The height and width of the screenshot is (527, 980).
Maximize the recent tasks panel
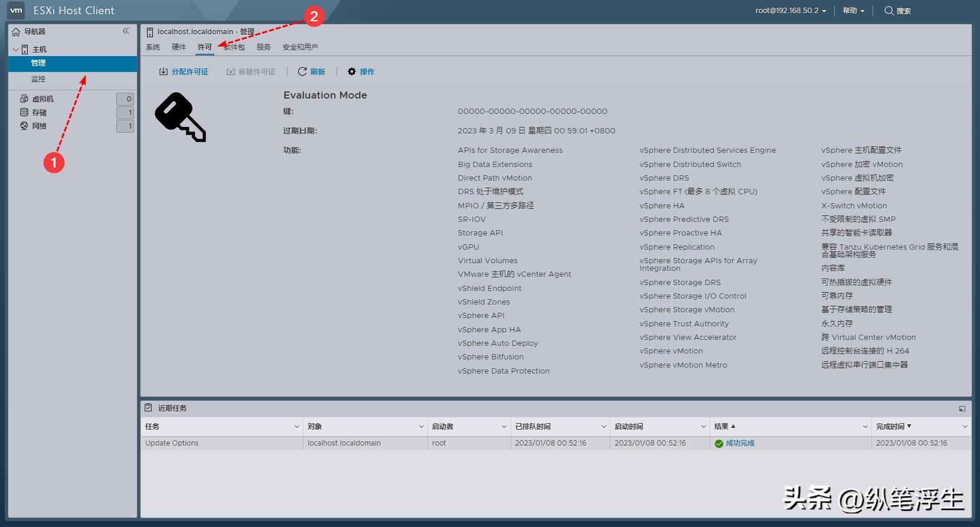coord(962,408)
